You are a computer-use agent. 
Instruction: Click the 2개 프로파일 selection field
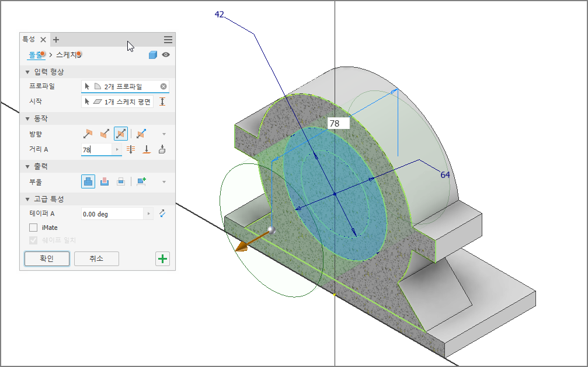point(125,86)
